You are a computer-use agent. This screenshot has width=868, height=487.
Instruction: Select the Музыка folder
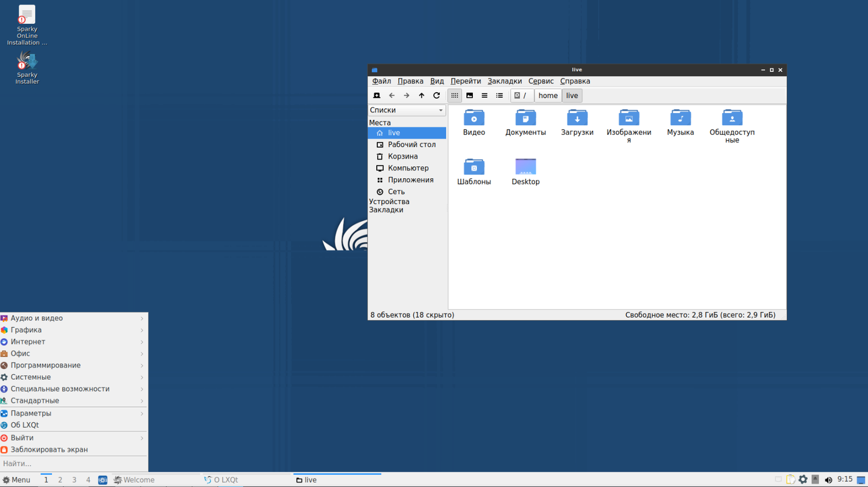(680, 119)
